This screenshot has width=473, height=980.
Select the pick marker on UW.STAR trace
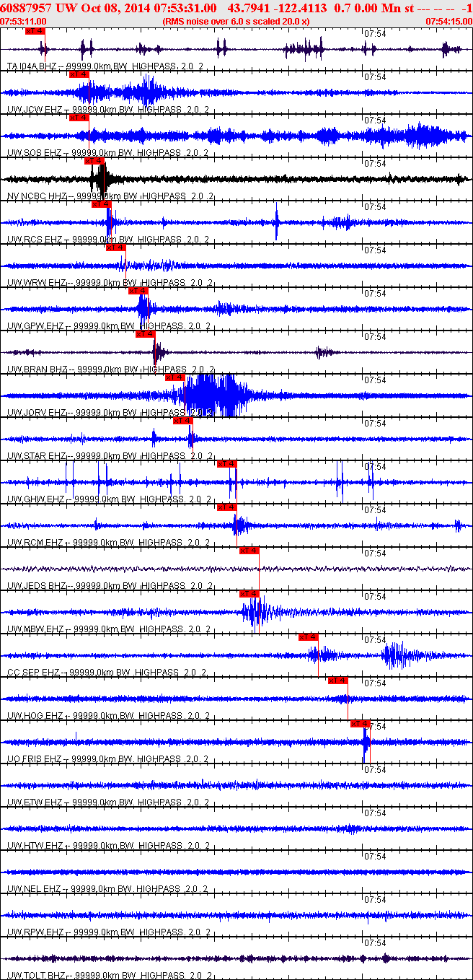tap(182, 421)
